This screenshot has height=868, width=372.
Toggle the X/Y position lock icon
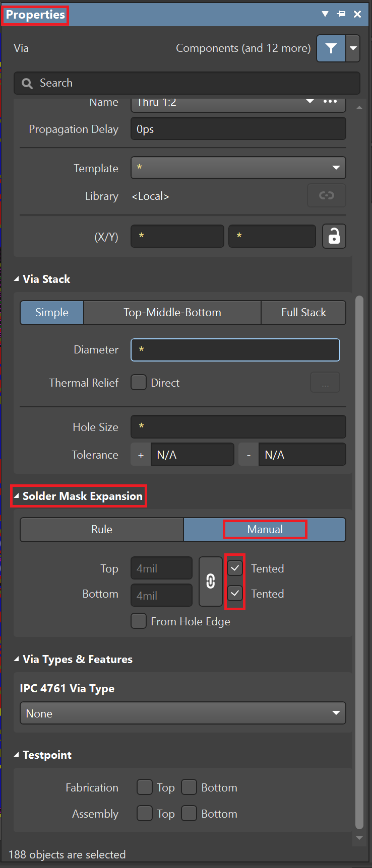coord(334,236)
